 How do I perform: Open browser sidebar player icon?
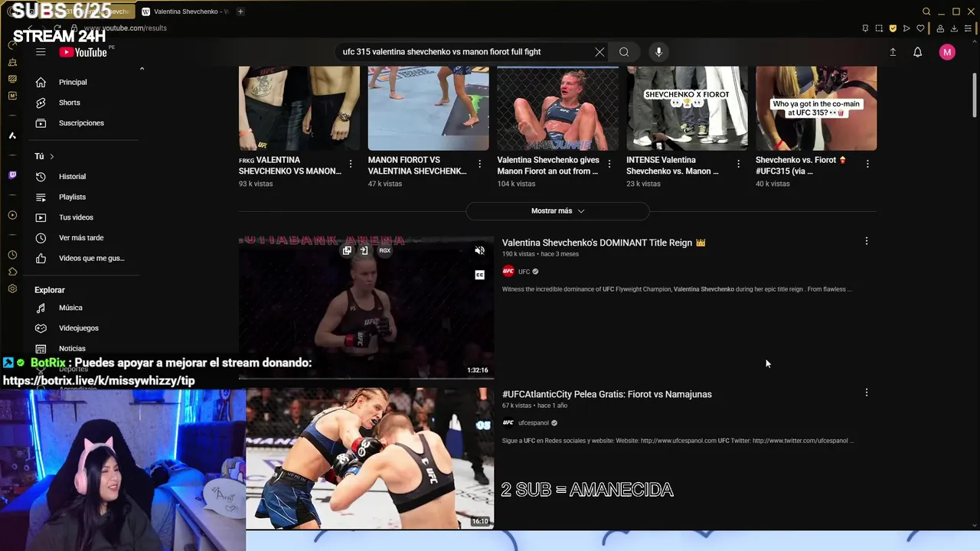tap(12, 215)
